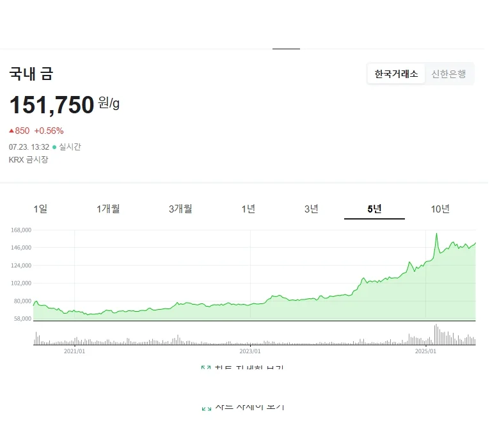Select the 1일 chart period tab

point(40,209)
